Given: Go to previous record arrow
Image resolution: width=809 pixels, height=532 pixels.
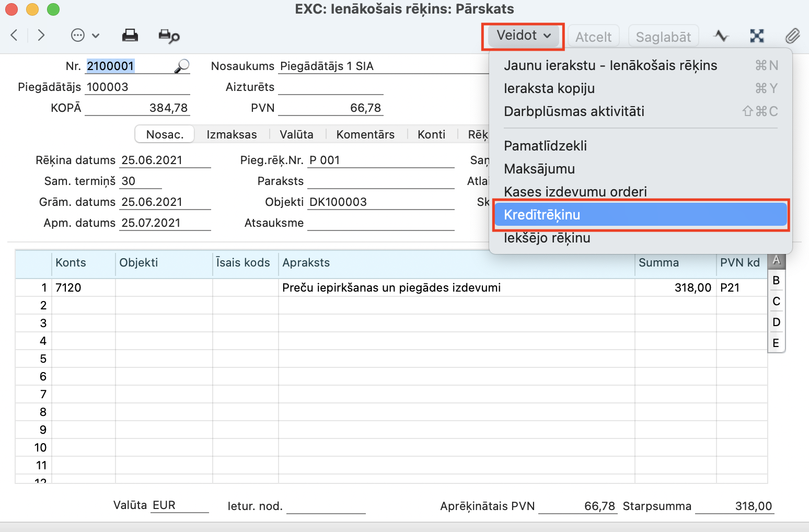Looking at the screenshot, I should click(x=15, y=35).
